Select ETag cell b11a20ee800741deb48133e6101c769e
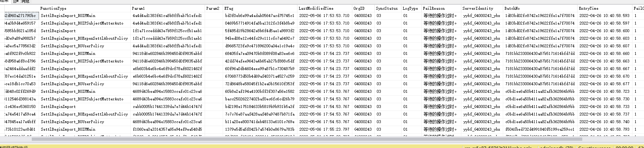Viewport: 644px width, 148px height. (260, 122)
